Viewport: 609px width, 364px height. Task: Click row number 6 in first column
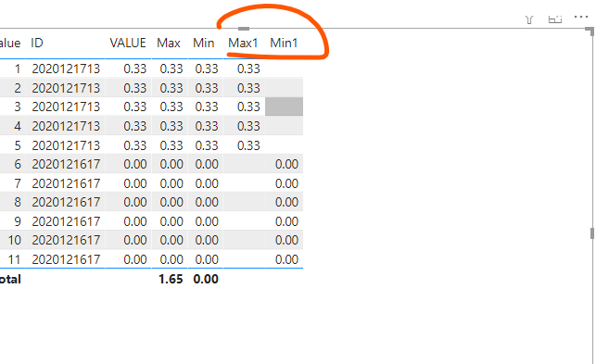tap(18, 164)
